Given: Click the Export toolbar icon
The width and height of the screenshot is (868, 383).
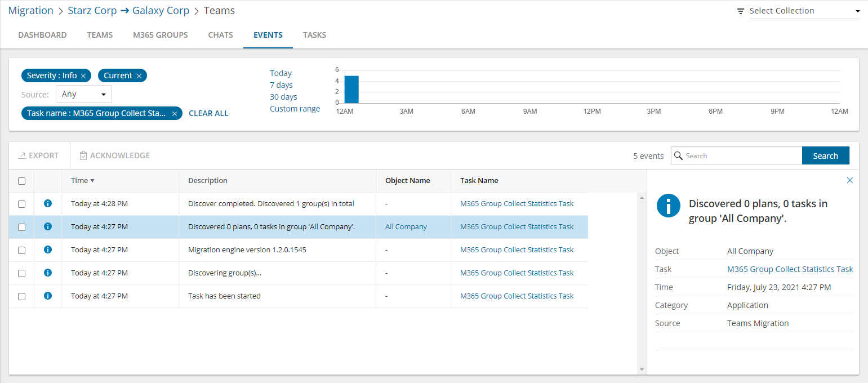Looking at the screenshot, I should (22, 155).
